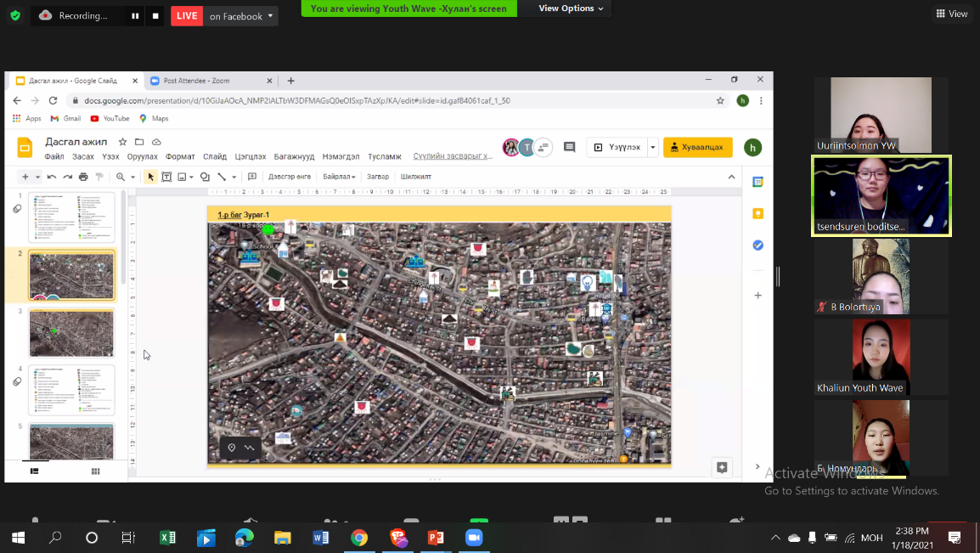Select the text box tool
The image size is (980, 553).
click(x=166, y=177)
